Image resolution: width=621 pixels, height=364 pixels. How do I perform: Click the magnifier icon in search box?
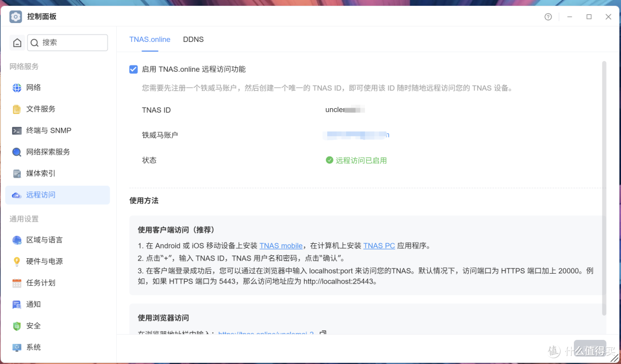click(34, 43)
